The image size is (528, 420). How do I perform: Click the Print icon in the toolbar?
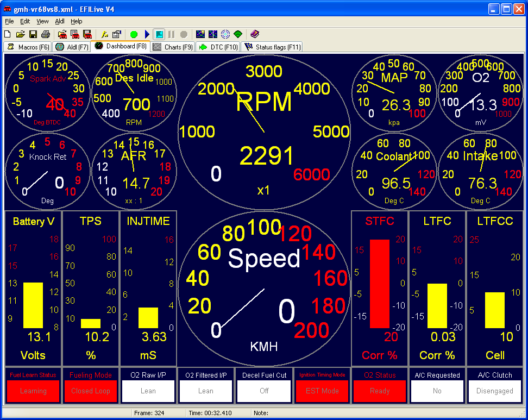(x=45, y=34)
